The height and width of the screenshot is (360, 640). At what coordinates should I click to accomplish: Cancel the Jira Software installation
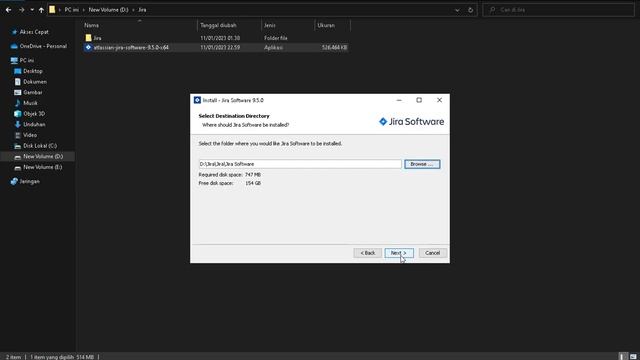[x=432, y=253]
